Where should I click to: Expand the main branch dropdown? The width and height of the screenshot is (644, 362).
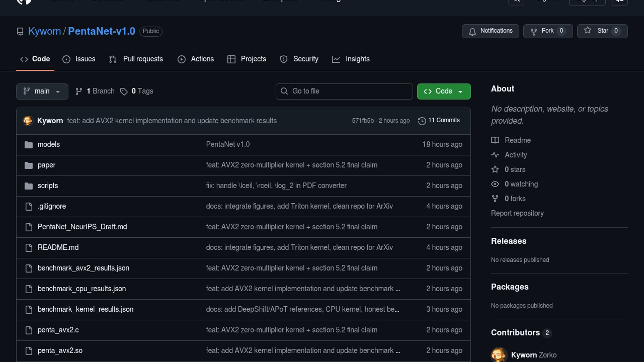[42, 91]
